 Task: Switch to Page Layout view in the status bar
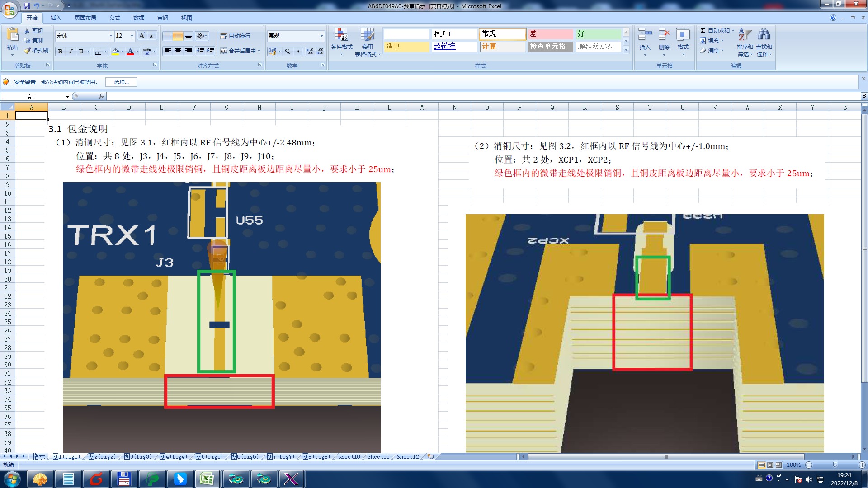coord(770,465)
